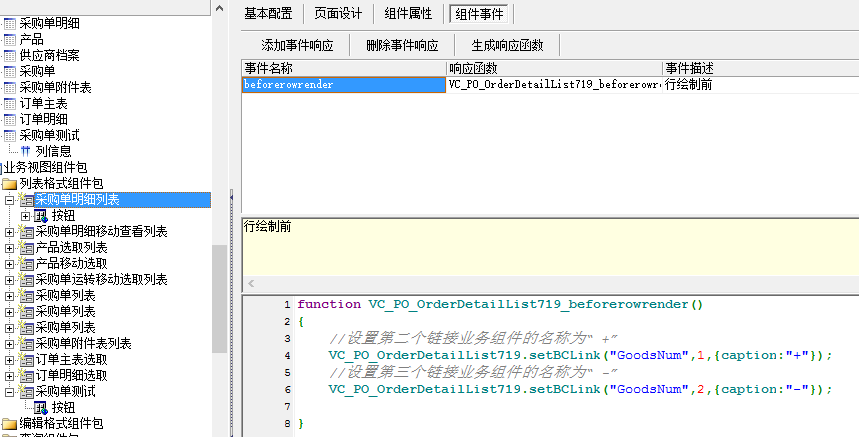Click the 订单主表 table icon
Viewport: 859px width, 437px height.
click(x=10, y=103)
